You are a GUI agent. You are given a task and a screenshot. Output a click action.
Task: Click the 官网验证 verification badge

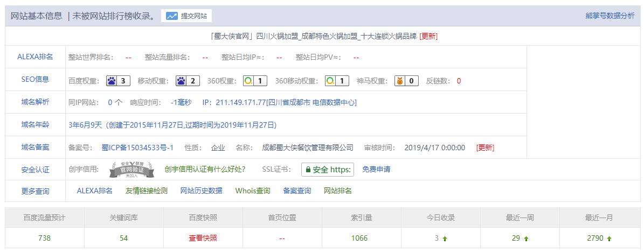(132, 170)
